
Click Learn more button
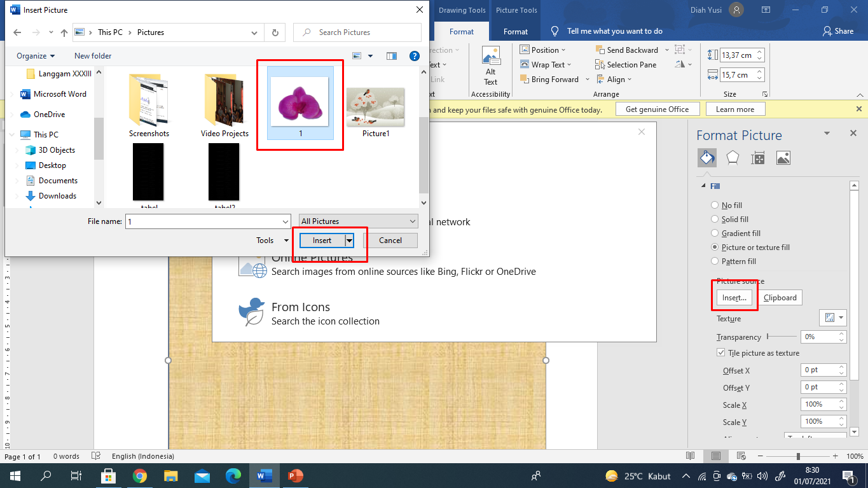[x=735, y=109]
